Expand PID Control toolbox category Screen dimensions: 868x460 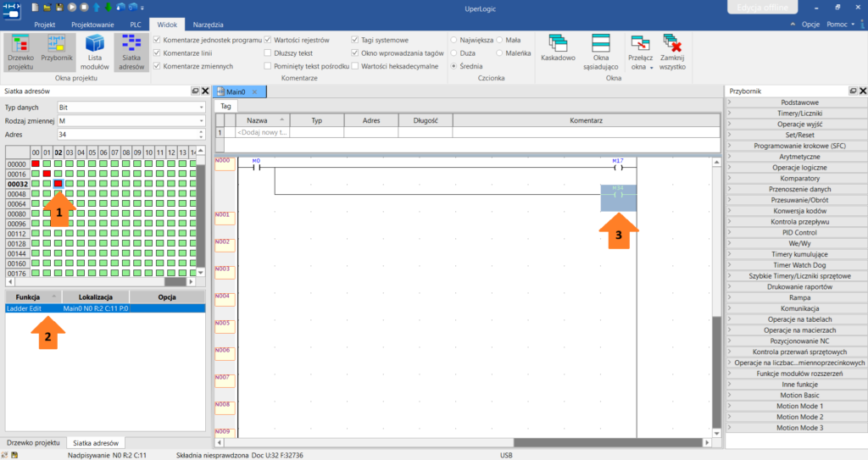(x=796, y=232)
